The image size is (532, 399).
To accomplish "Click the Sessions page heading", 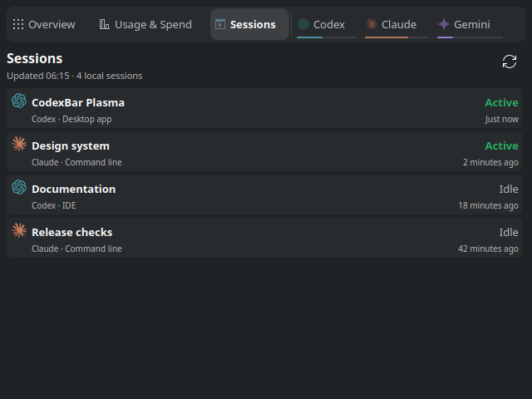I will click(35, 58).
